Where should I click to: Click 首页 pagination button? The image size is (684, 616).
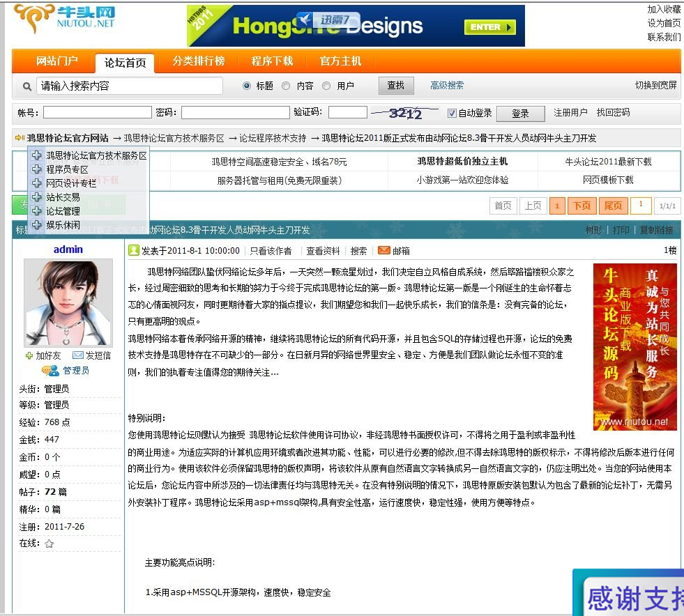tap(503, 206)
